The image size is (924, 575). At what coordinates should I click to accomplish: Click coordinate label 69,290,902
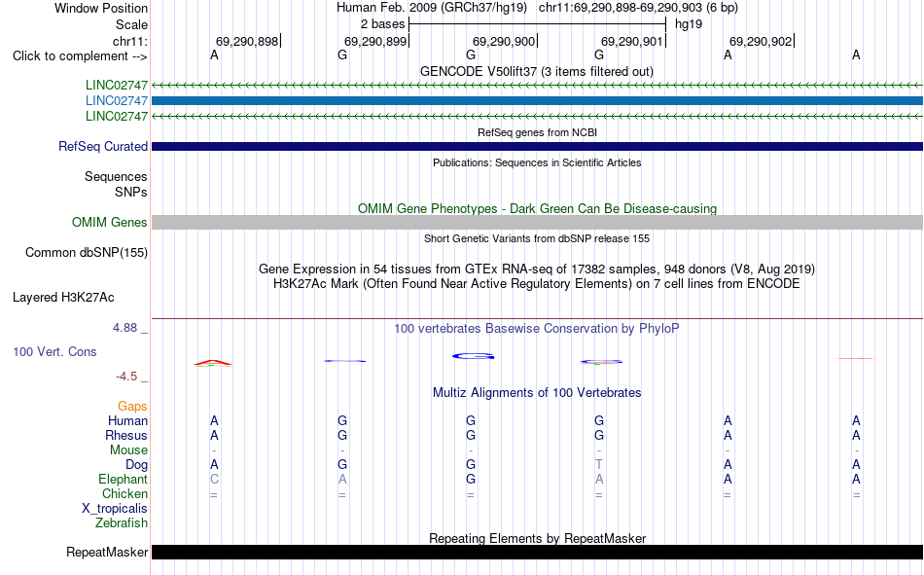pos(761,41)
